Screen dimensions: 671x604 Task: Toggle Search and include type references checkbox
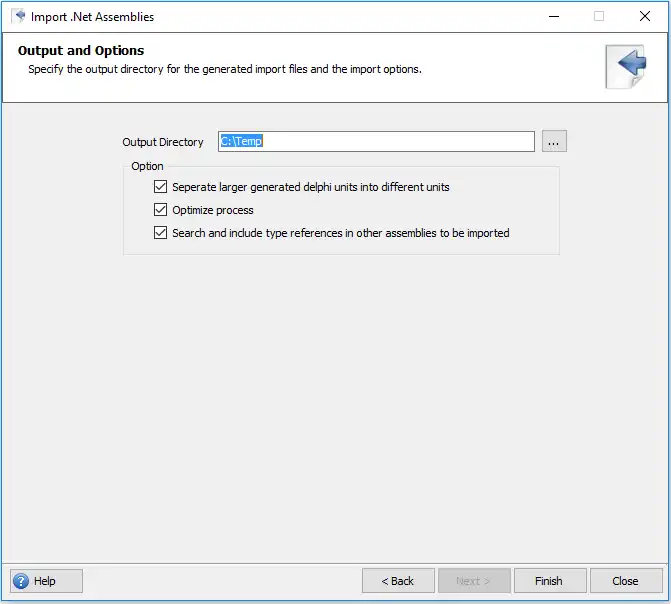click(x=160, y=233)
